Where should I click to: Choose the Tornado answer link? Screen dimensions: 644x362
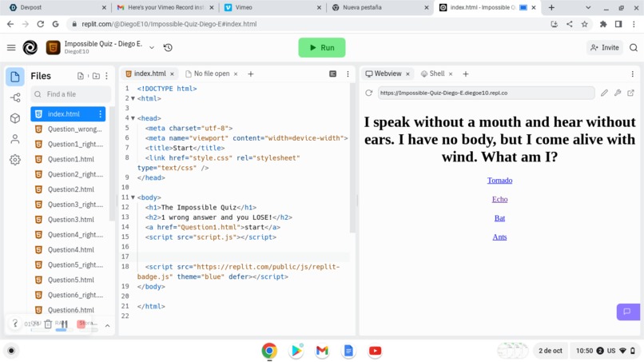(x=499, y=181)
